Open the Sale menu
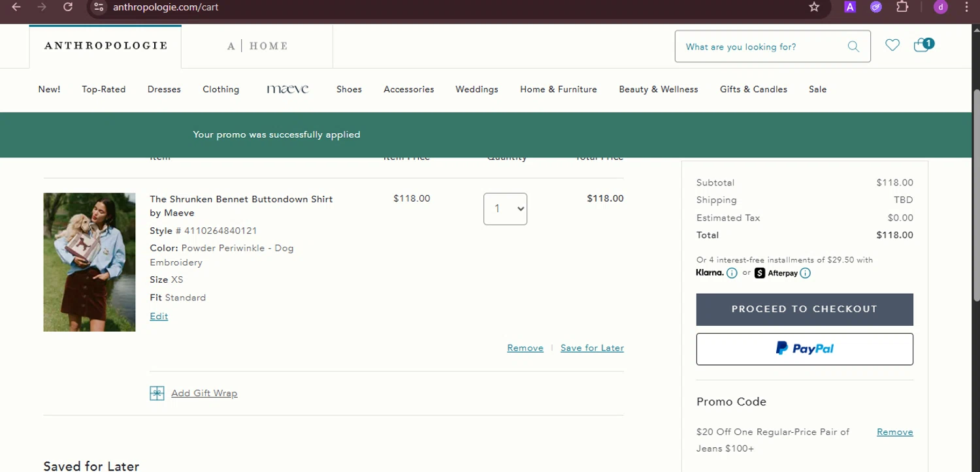Image resolution: width=980 pixels, height=472 pixels. pyautogui.click(x=817, y=89)
